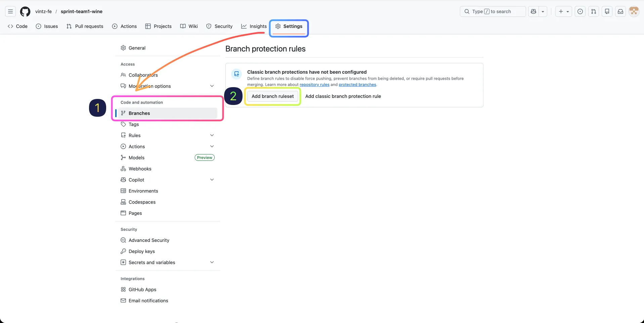Expand the Rules section chevron
Screen dimensions: 644x323
click(212, 135)
